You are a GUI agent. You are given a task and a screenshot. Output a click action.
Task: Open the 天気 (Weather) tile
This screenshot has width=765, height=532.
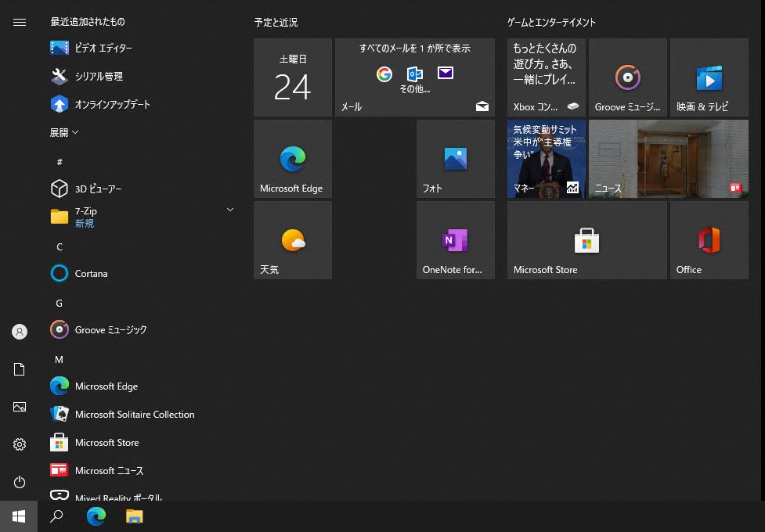pyautogui.click(x=292, y=239)
